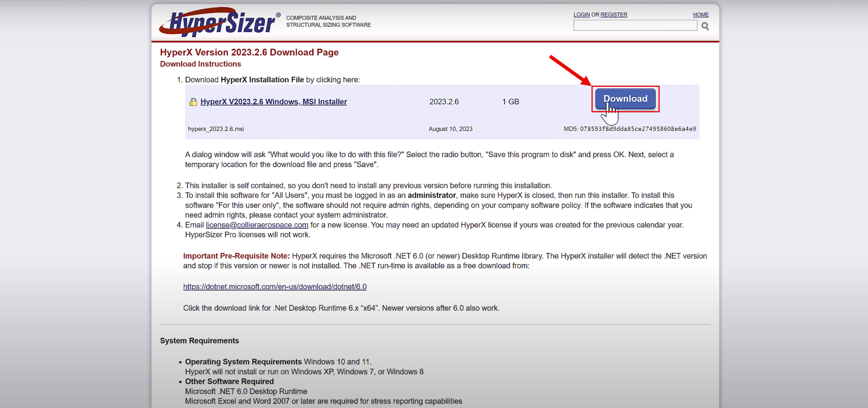Click the hyperx_2023.2.6.msi filename text

click(x=216, y=129)
